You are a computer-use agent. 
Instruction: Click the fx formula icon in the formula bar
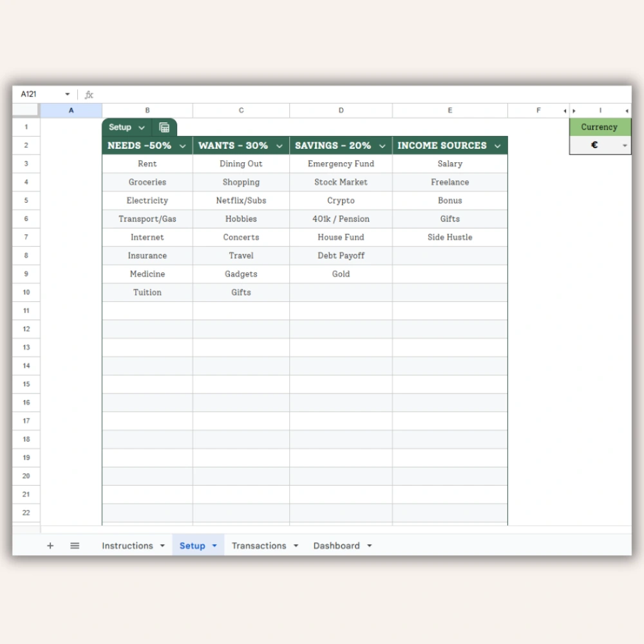click(x=89, y=94)
